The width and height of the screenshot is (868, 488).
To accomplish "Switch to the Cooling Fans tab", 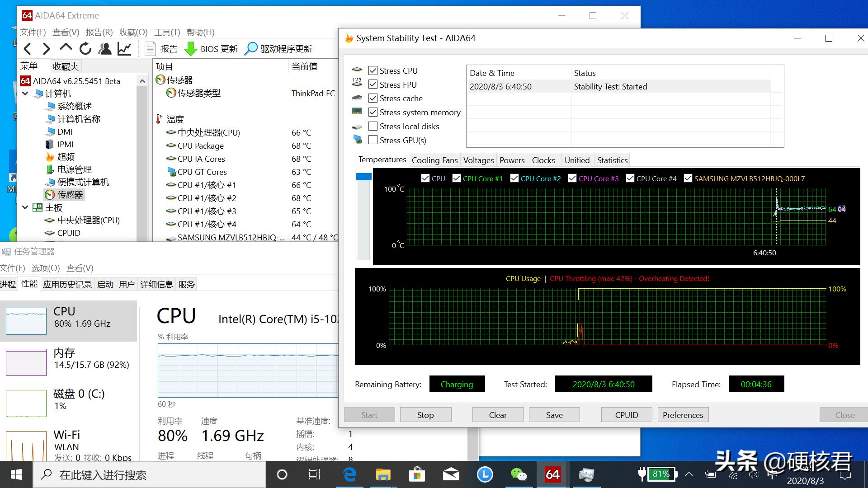I will (434, 160).
